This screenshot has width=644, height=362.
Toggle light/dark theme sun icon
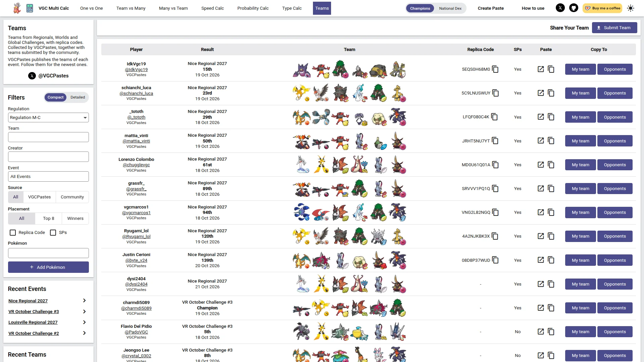631,8
